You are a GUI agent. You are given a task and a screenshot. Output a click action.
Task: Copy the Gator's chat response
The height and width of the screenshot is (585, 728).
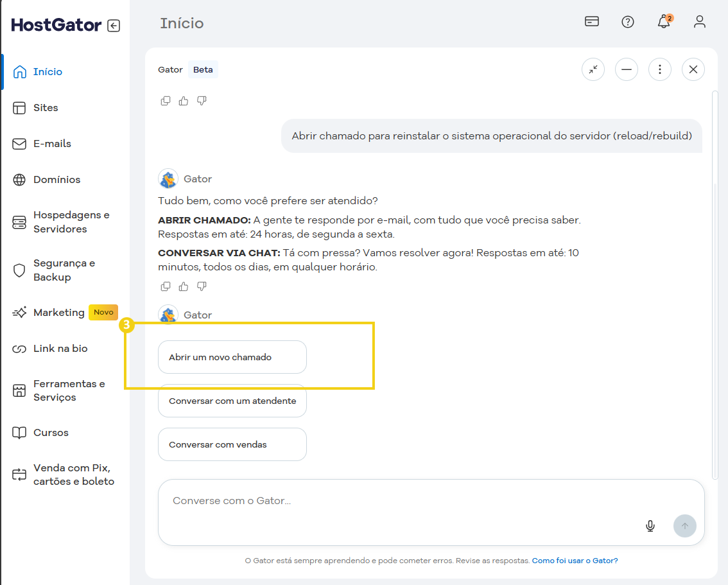pyautogui.click(x=166, y=286)
